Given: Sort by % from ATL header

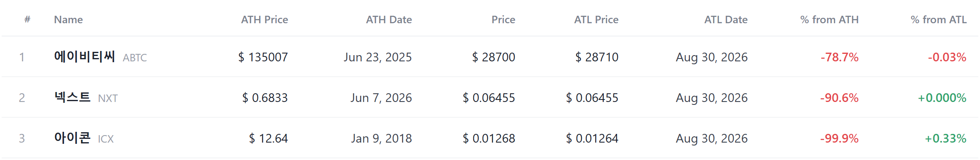Looking at the screenshot, I should click(939, 19).
